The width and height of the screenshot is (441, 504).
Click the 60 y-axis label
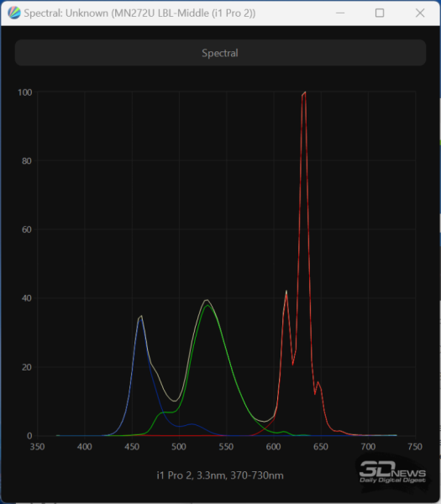pos(27,229)
